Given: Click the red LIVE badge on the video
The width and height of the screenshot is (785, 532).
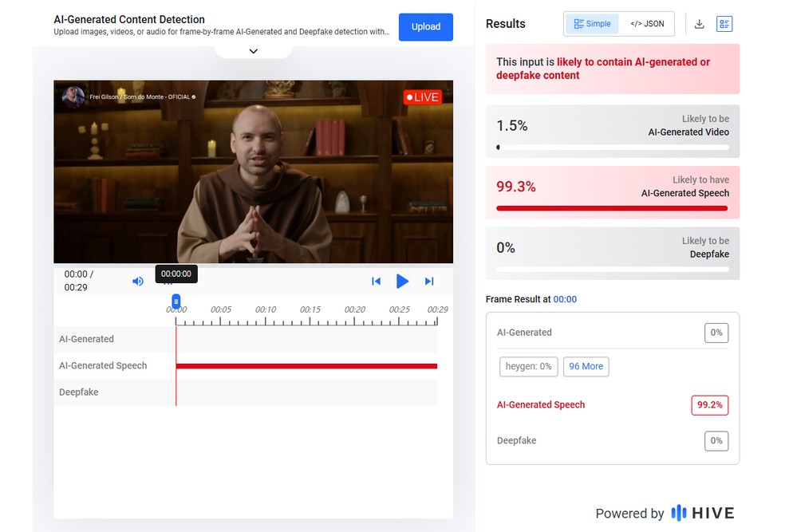Looking at the screenshot, I should tap(422, 97).
